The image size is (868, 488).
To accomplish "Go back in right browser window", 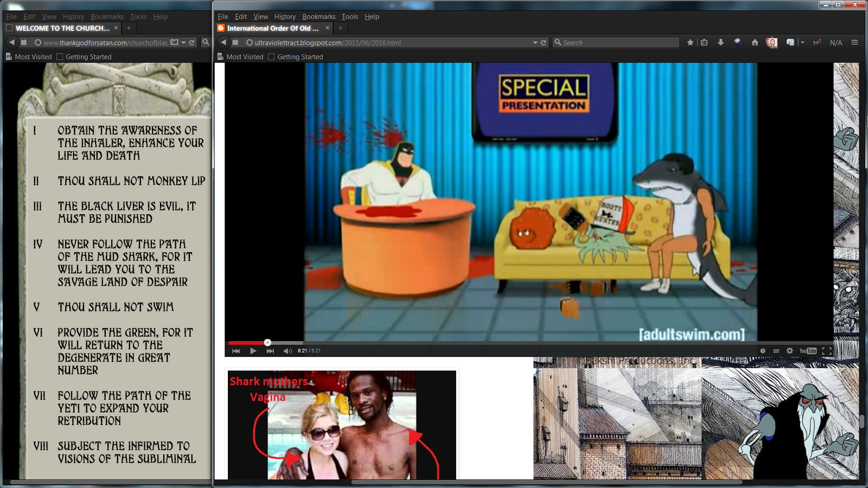I will [x=224, y=42].
